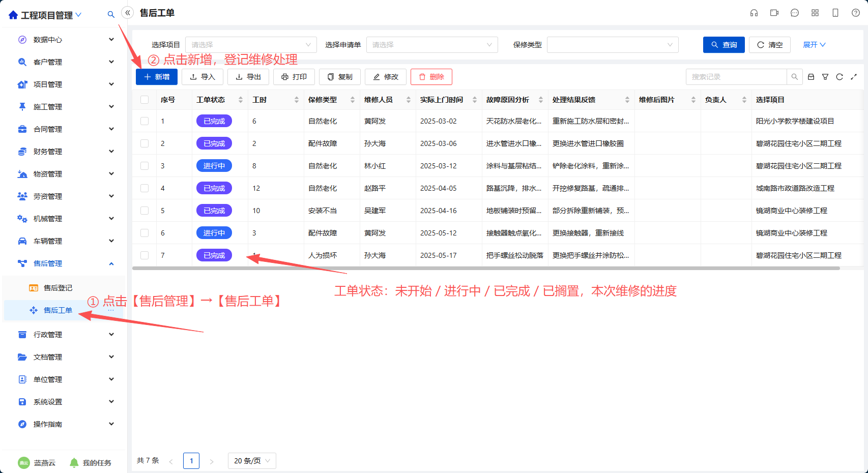Click the 清空 reset button

[770, 45]
